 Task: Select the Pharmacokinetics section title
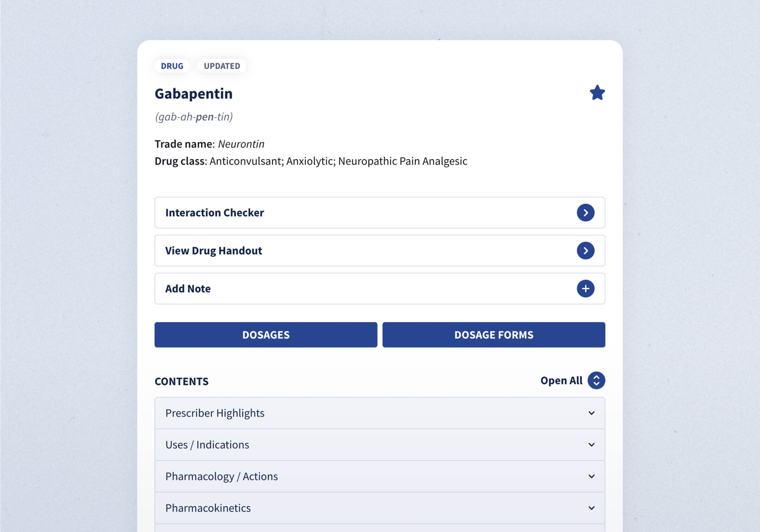[x=208, y=508]
